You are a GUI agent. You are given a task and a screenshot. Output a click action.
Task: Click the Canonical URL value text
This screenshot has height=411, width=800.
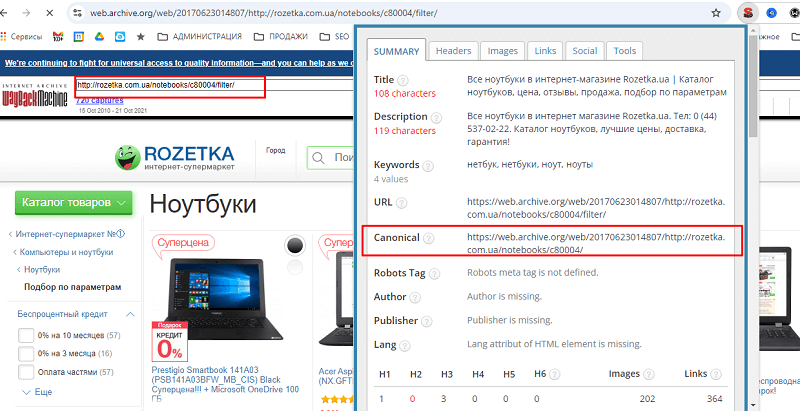(x=596, y=243)
